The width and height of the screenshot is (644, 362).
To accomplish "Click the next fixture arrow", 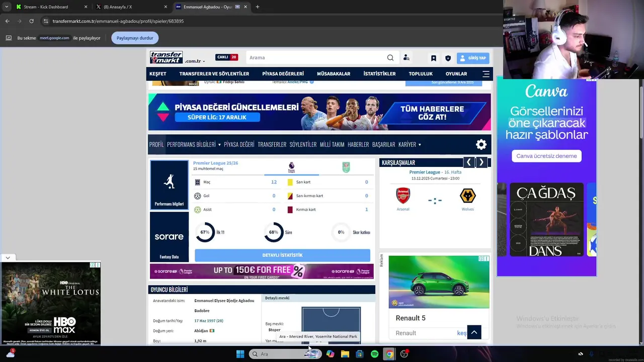I will 481,162.
